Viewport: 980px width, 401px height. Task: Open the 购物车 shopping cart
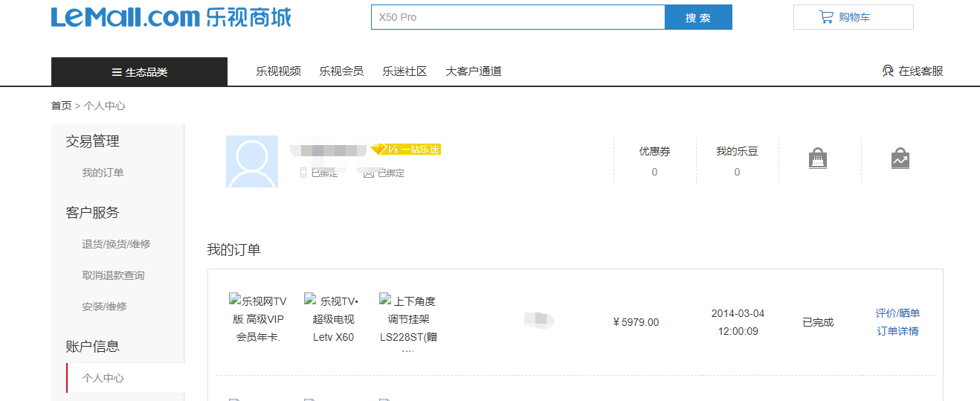[853, 17]
